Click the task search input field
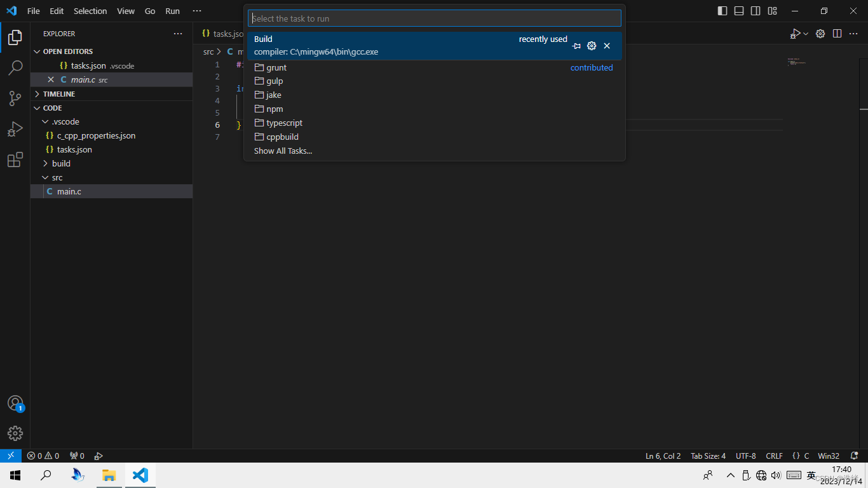The image size is (868, 488). [x=435, y=18]
